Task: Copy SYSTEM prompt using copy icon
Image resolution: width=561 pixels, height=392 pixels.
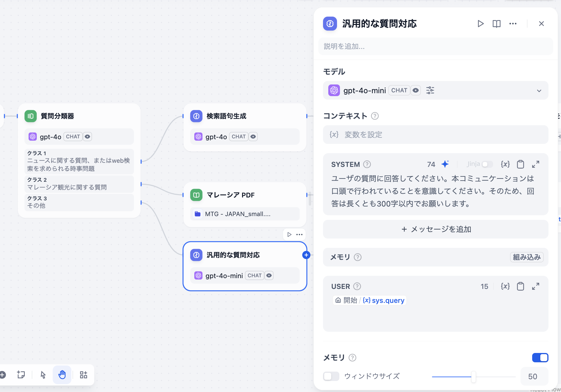Action: [x=521, y=164]
